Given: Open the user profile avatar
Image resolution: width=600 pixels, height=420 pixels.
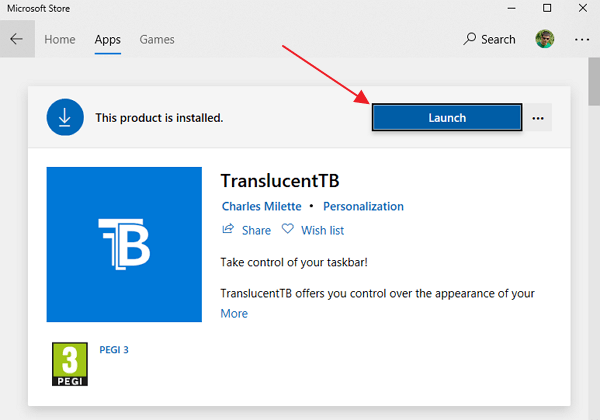Looking at the screenshot, I should (545, 40).
